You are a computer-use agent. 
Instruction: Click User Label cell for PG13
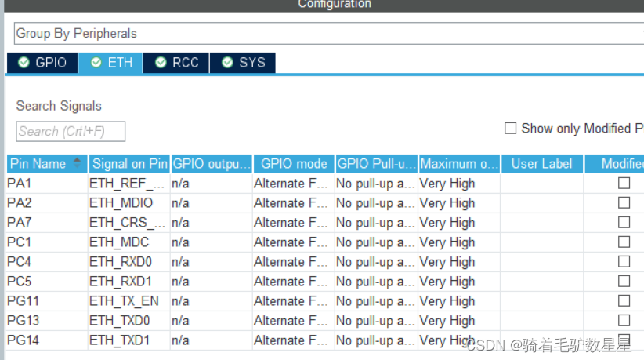point(542,321)
